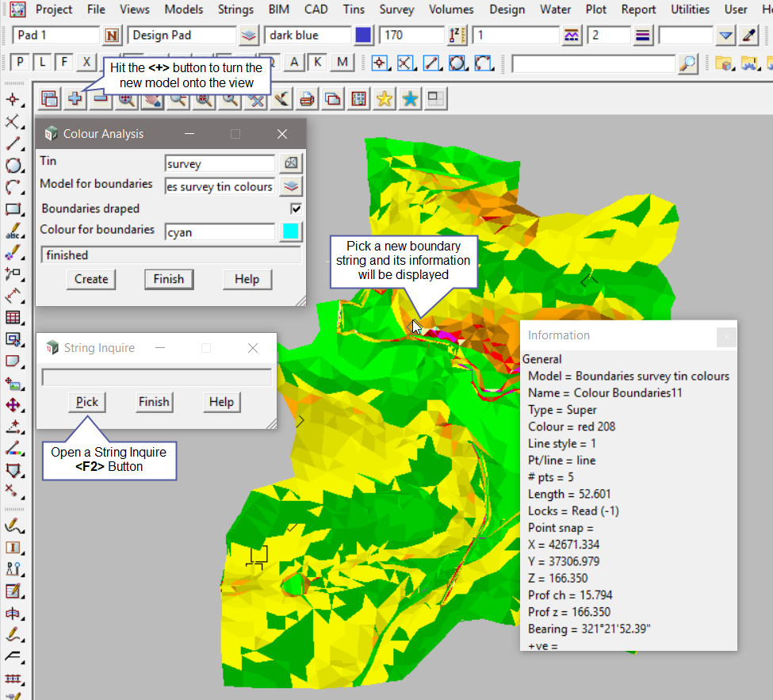Click the Create button in Colour Analysis
Viewport: 773px width, 700px height.
[x=91, y=279]
